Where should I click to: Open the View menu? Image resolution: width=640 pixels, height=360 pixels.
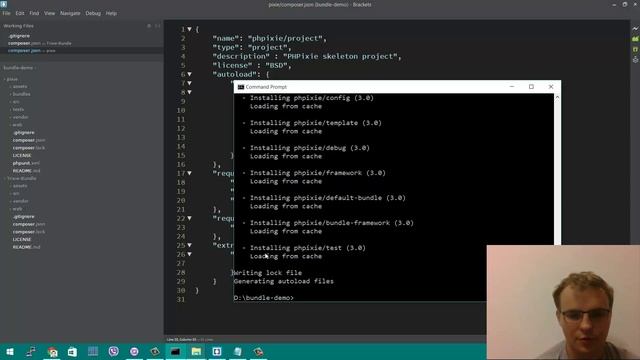pyautogui.click(x=49, y=13)
